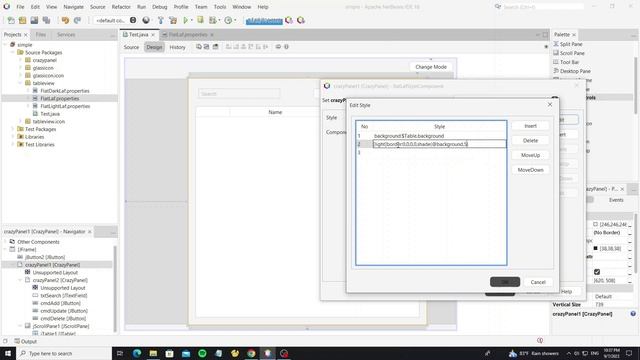Image resolution: width=640 pixels, height=360 pixels.
Task: Select FlatDarkLaf.properties in Projects tree
Action: pos(64,91)
